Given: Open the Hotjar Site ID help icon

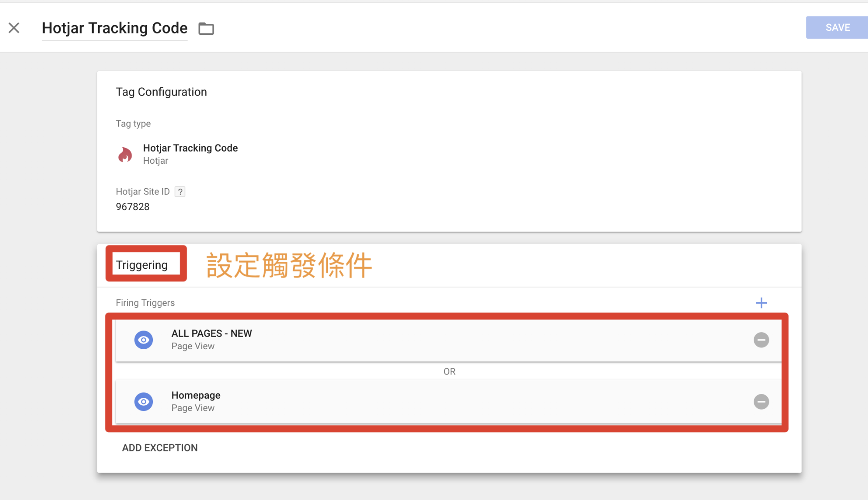Looking at the screenshot, I should (x=180, y=192).
